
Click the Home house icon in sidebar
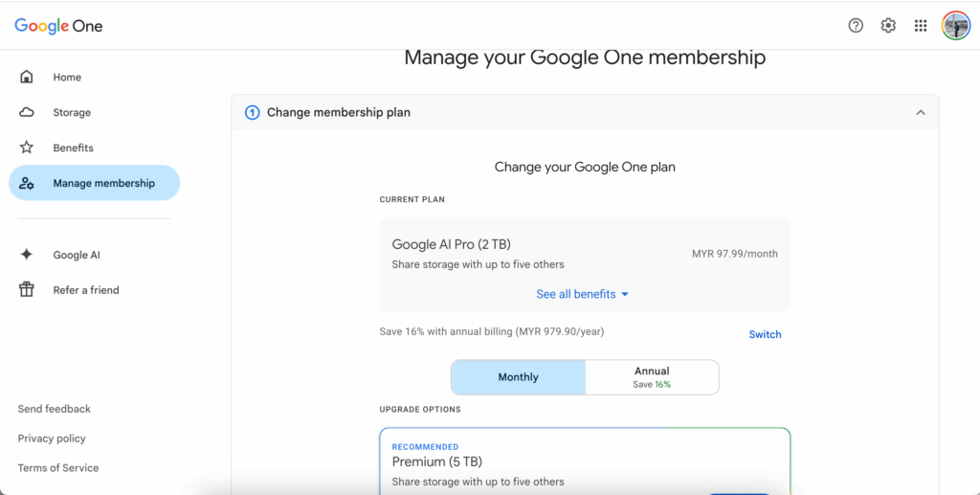tap(27, 78)
